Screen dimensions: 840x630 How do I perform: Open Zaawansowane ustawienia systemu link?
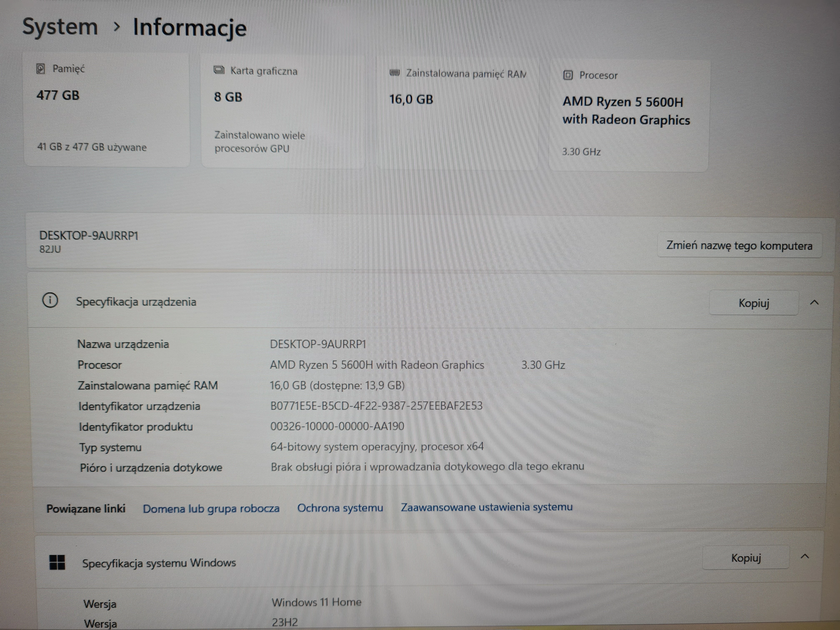487,507
